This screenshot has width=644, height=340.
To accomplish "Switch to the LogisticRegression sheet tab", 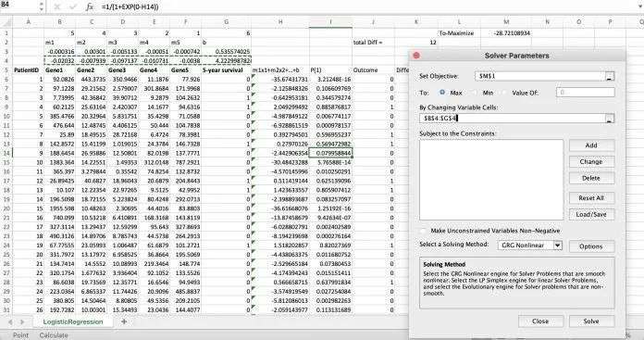I will coord(73,321).
